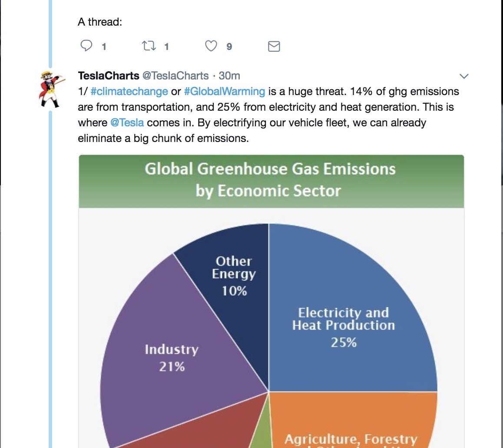Click the Electricity and Heat Production pie slice

347,324
